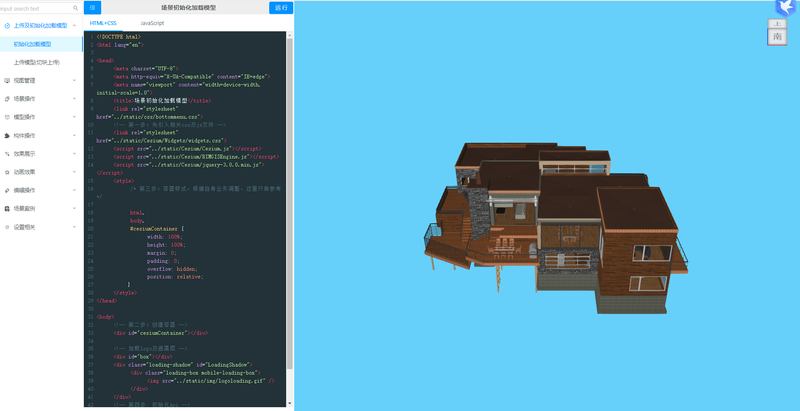This screenshot has height=411, width=800.
Task: Click the 场景案例 icon in sidebar
Action: pos(7,209)
